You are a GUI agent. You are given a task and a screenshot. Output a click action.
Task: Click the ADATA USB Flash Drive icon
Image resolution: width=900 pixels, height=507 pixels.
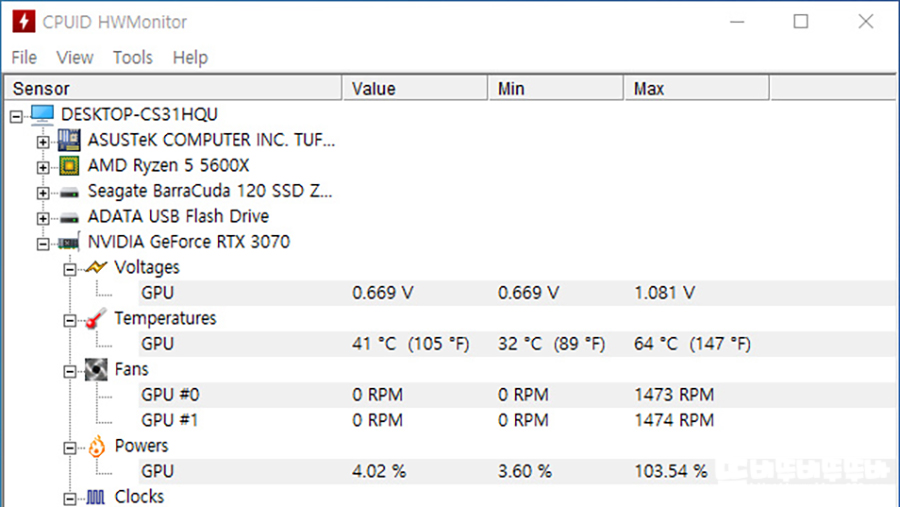click(69, 218)
